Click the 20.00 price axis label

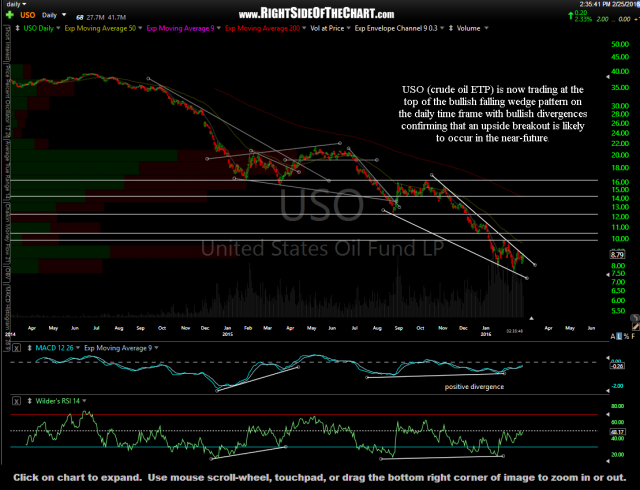pos(620,155)
